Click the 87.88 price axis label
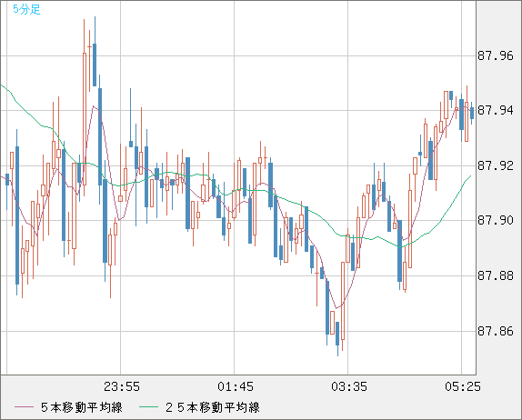 click(x=496, y=275)
